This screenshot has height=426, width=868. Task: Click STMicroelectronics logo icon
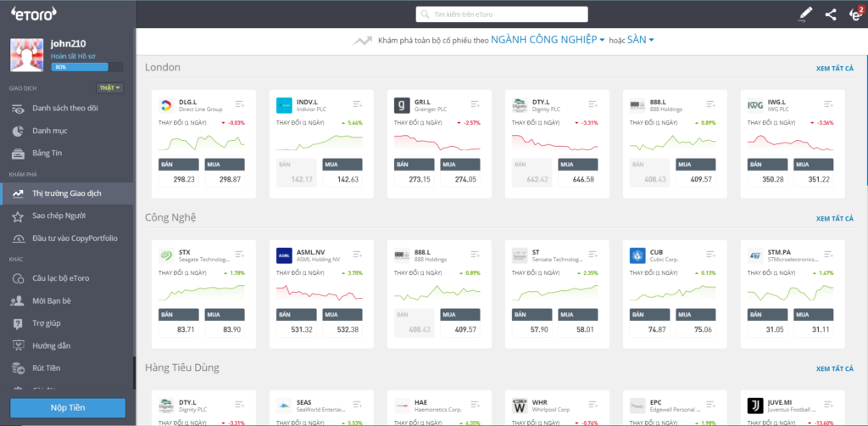(755, 255)
